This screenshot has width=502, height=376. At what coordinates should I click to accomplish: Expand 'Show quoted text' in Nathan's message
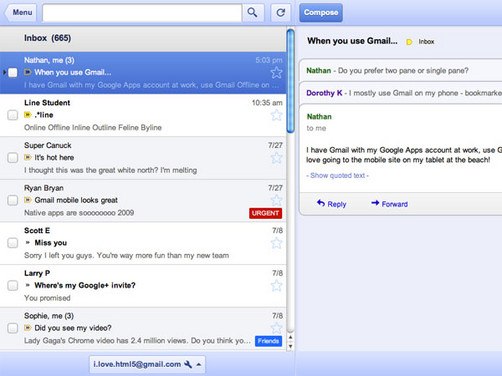(337, 176)
